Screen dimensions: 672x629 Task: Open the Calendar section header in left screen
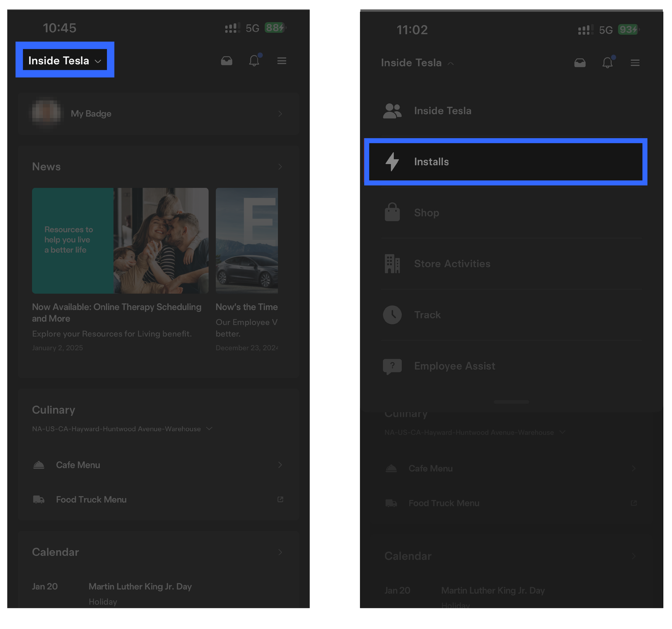(x=55, y=552)
